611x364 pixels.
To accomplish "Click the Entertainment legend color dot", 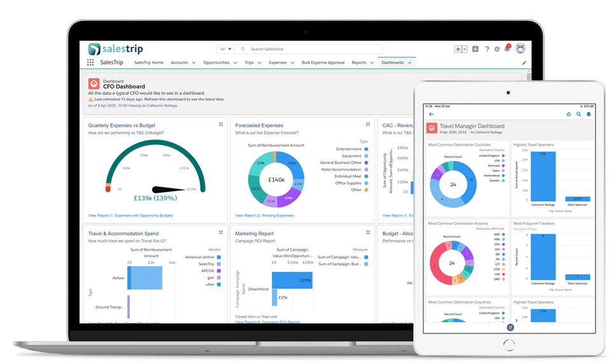I will (367, 149).
